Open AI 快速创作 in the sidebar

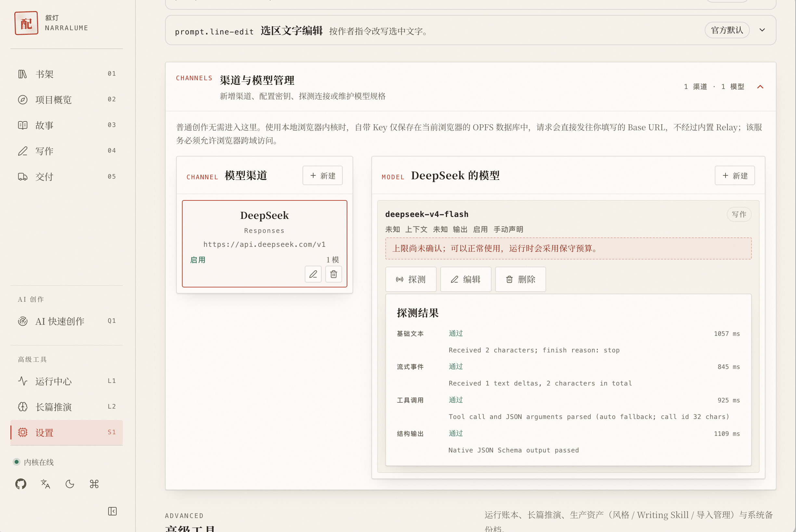coord(67,321)
